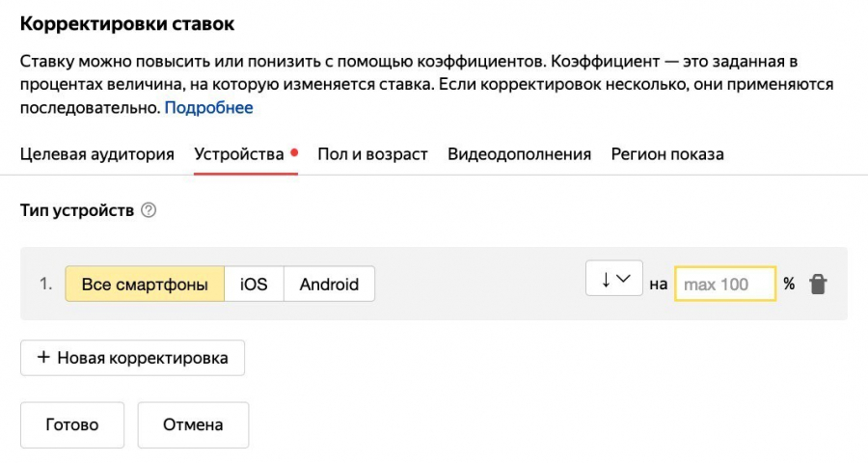Image resolution: width=868 pixels, height=463 pixels.
Task: Go to the Пол и возраст tab
Action: coord(372,154)
